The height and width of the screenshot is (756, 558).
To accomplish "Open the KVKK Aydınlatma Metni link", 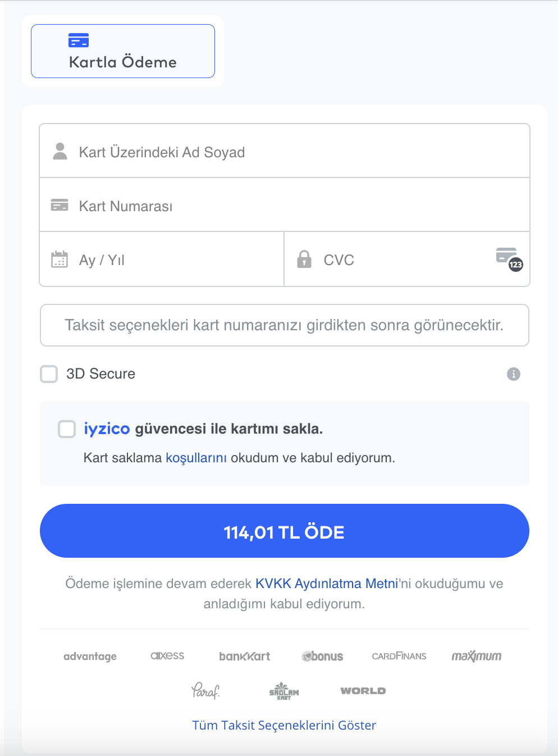I will (326, 584).
